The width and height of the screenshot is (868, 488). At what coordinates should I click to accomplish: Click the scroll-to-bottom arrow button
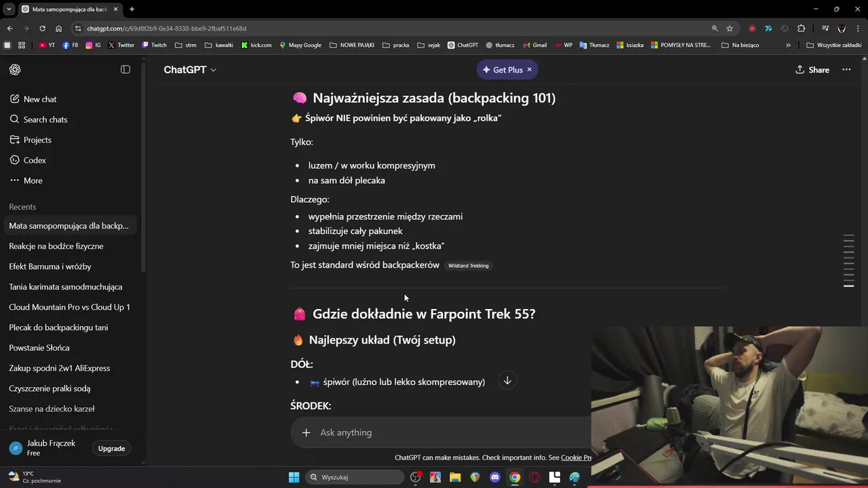(507, 381)
